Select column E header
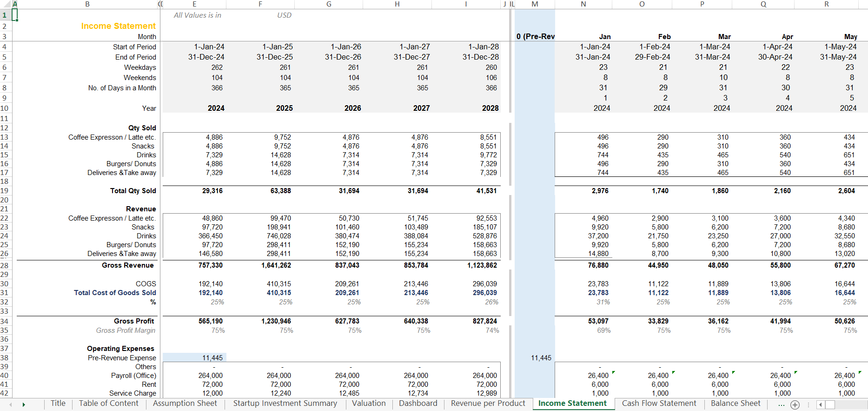Screen dimensions: 868x411 (x=194, y=4)
